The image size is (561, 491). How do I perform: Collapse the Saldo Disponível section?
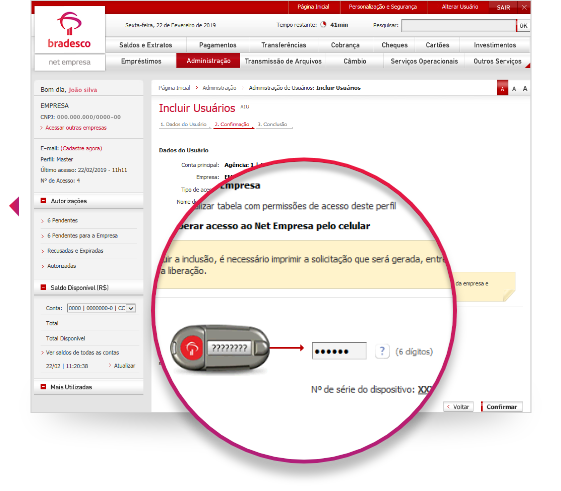43,287
